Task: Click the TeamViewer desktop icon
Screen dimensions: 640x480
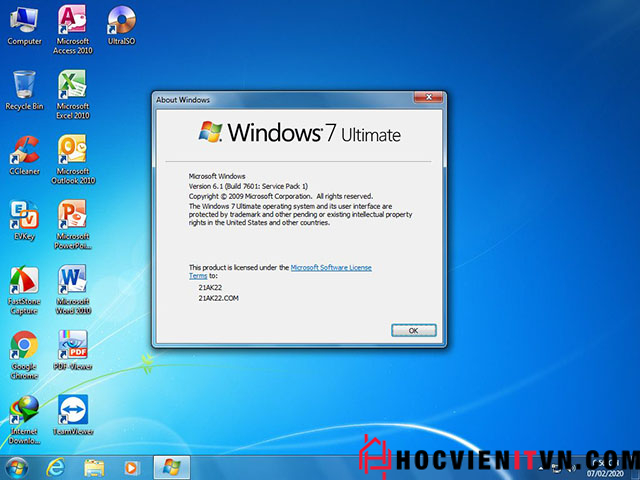Action: click(x=73, y=415)
